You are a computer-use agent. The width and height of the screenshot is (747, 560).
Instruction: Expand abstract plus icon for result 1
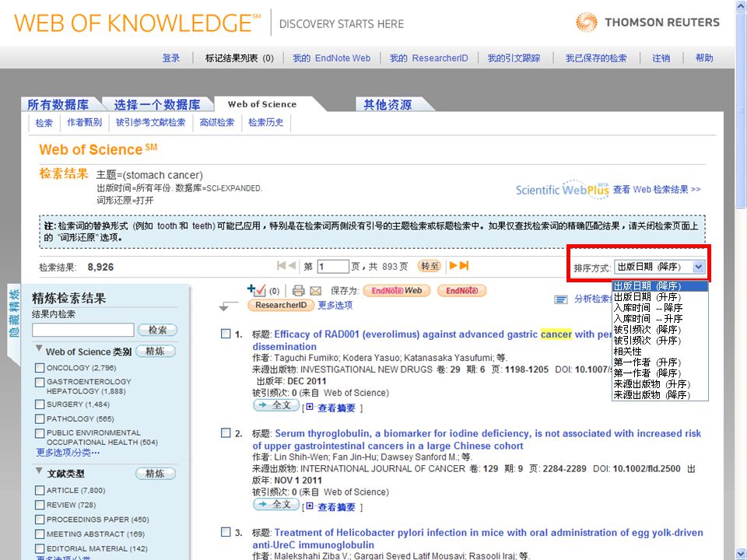point(310,407)
